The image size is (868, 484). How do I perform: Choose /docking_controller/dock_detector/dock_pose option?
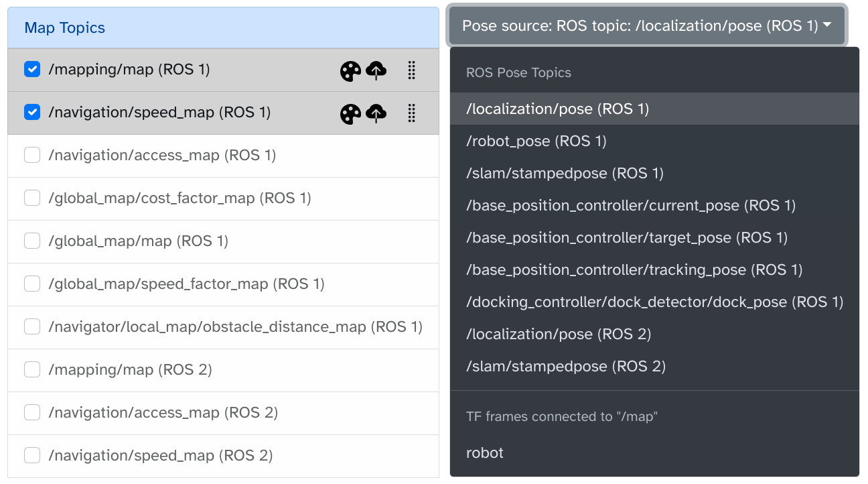pyautogui.click(x=654, y=302)
